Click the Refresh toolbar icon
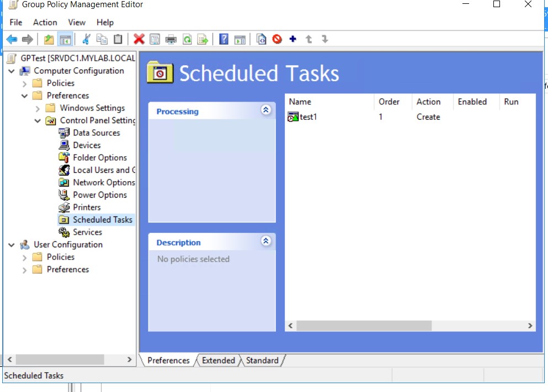The image size is (548, 392). 187,39
